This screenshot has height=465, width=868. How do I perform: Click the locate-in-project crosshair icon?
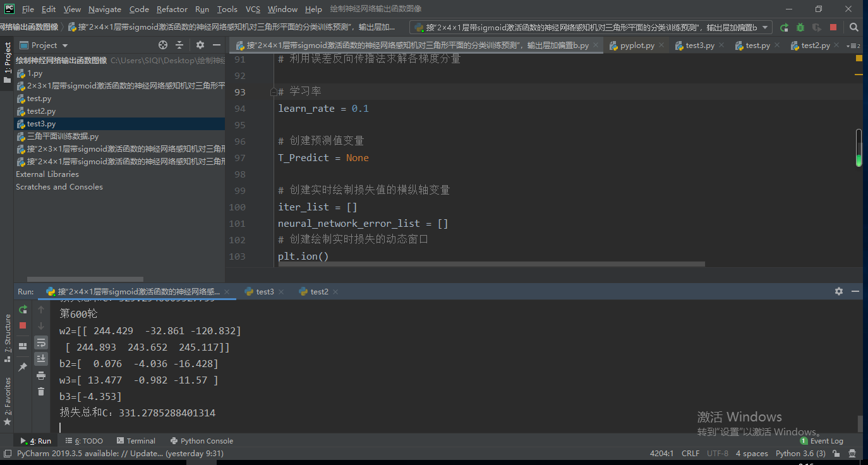point(163,45)
